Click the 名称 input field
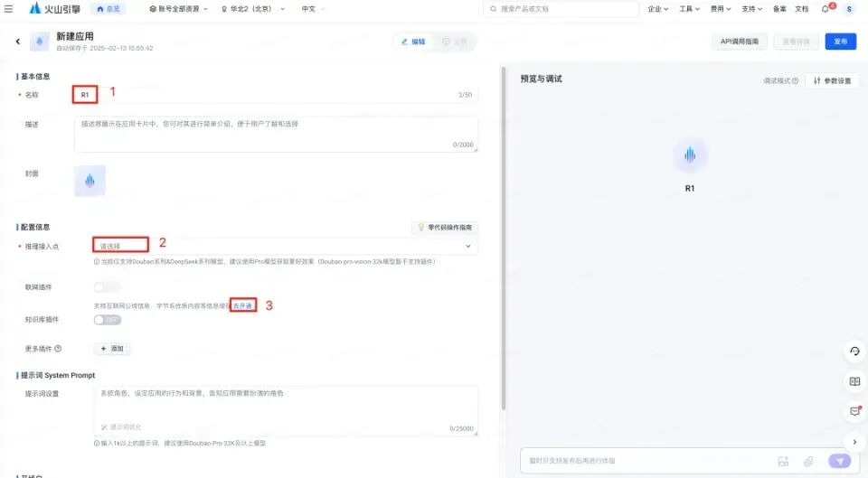 point(276,95)
